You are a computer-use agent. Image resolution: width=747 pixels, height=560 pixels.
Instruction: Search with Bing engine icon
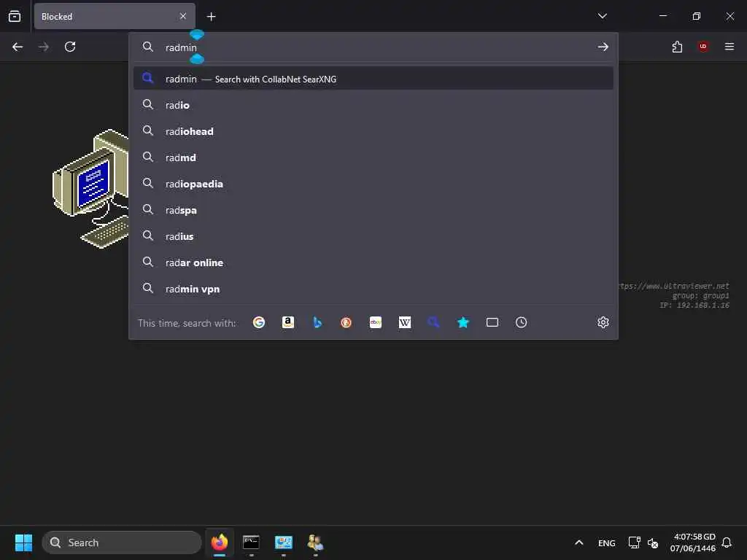317,322
